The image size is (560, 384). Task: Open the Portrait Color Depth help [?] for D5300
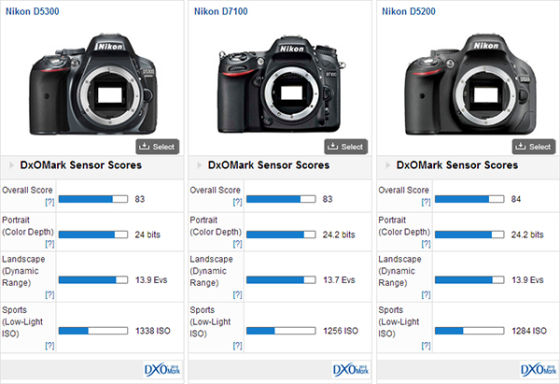coord(50,244)
